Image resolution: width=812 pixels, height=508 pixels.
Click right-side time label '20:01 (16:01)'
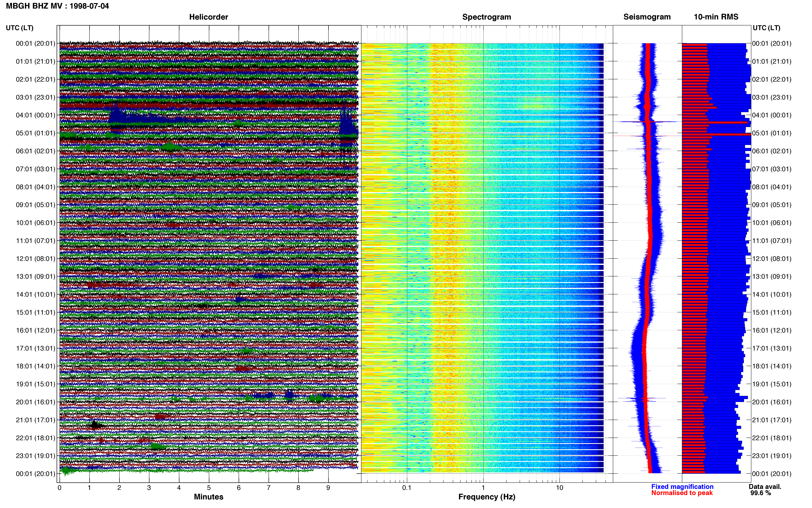tap(772, 402)
